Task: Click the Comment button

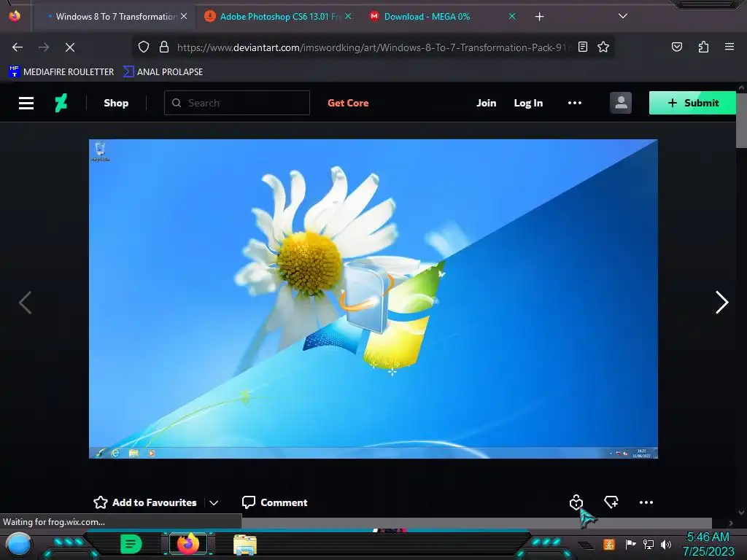Action: pyautogui.click(x=275, y=502)
